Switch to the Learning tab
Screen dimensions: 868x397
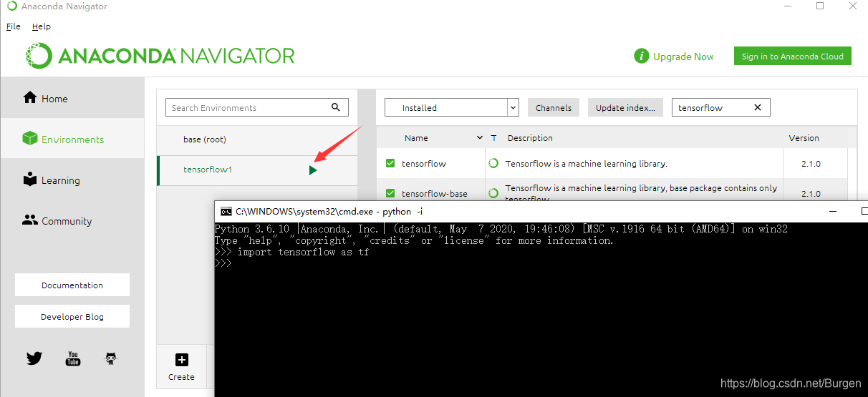72,180
